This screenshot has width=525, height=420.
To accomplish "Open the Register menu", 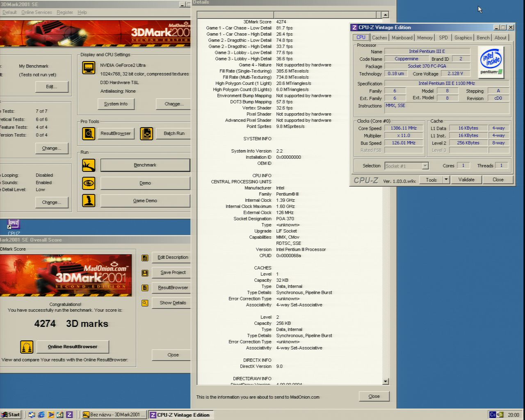I will pyautogui.click(x=65, y=12).
